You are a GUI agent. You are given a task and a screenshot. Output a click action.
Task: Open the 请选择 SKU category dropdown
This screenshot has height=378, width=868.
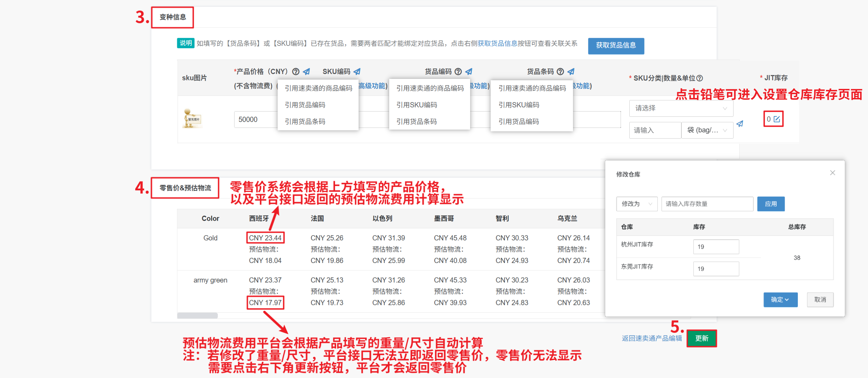(x=681, y=108)
